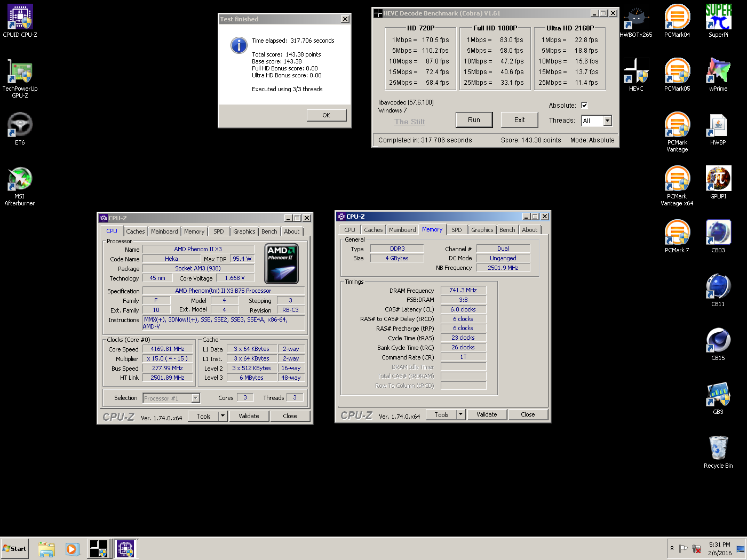Open PCMark Vantage x64 shortcut
This screenshot has height=560, width=747.
pyautogui.click(x=677, y=186)
